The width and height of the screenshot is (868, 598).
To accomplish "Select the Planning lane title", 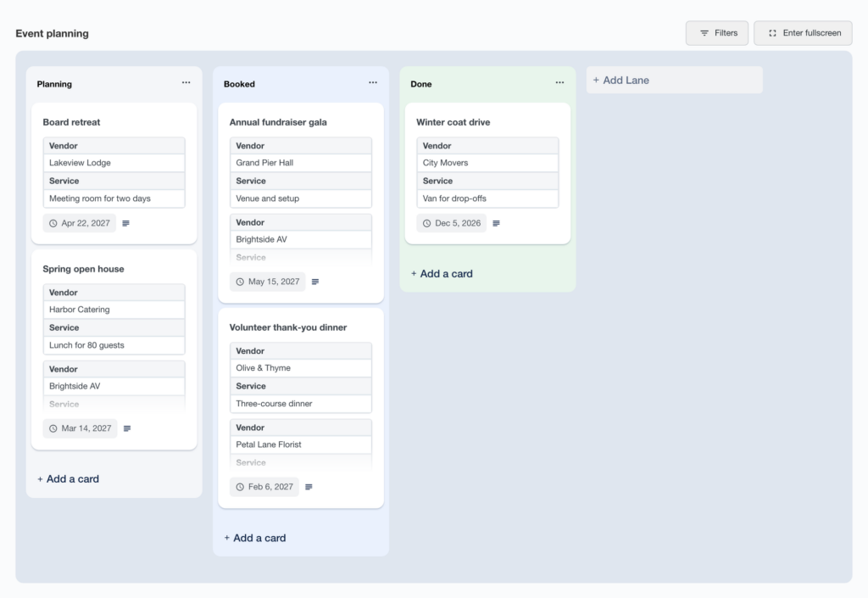I will 54,84.
